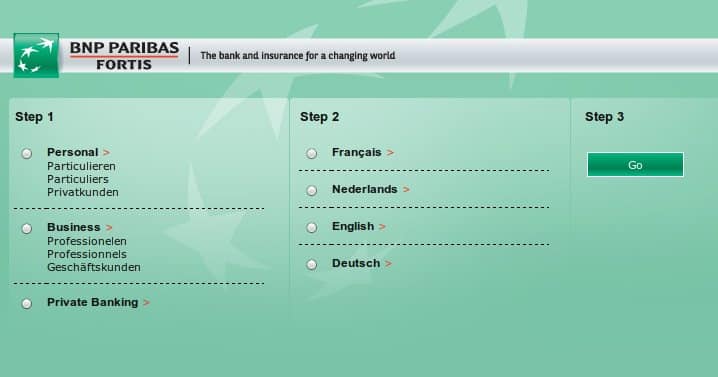Select the Private Banking radio button
Viewport: 718px width, 377px height.
(x=27, y=304)
